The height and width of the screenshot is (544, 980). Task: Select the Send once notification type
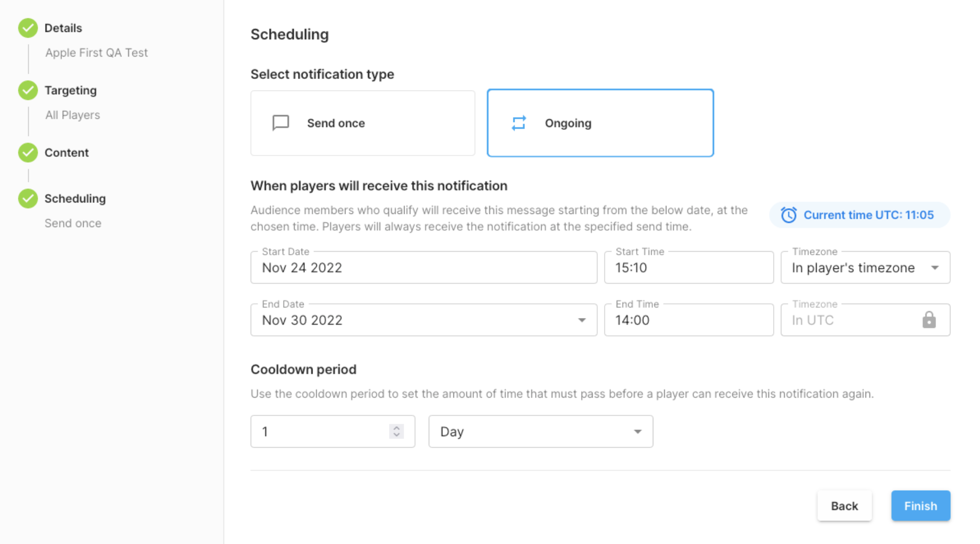point(362,123)
